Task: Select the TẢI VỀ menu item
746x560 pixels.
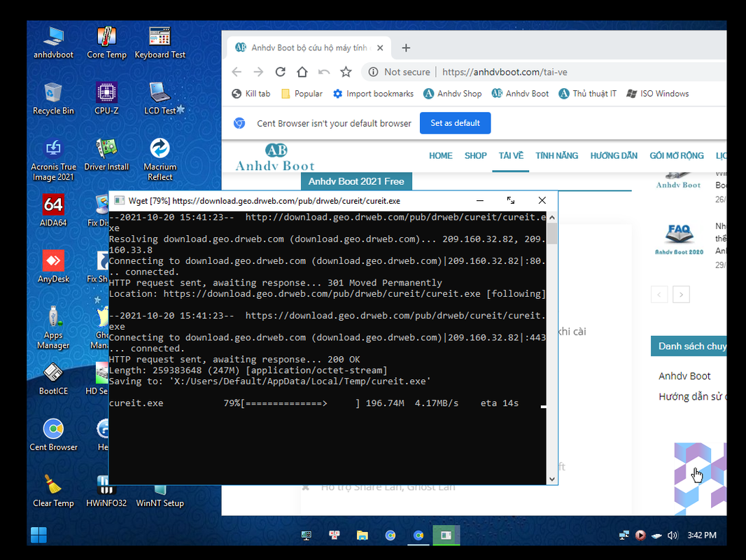Action: pos(511,155)
